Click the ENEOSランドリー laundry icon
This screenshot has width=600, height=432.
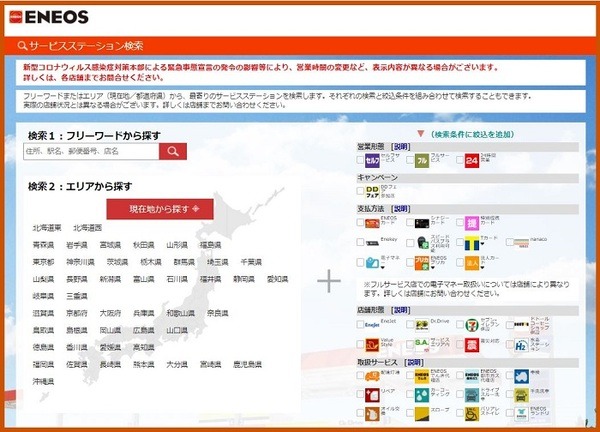(521, 414)
